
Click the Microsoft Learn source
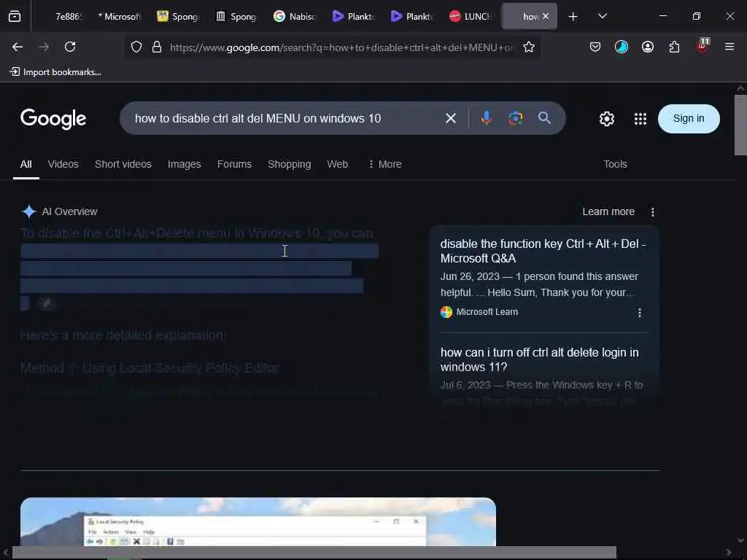pyautogui.click(x=479, y=312)
